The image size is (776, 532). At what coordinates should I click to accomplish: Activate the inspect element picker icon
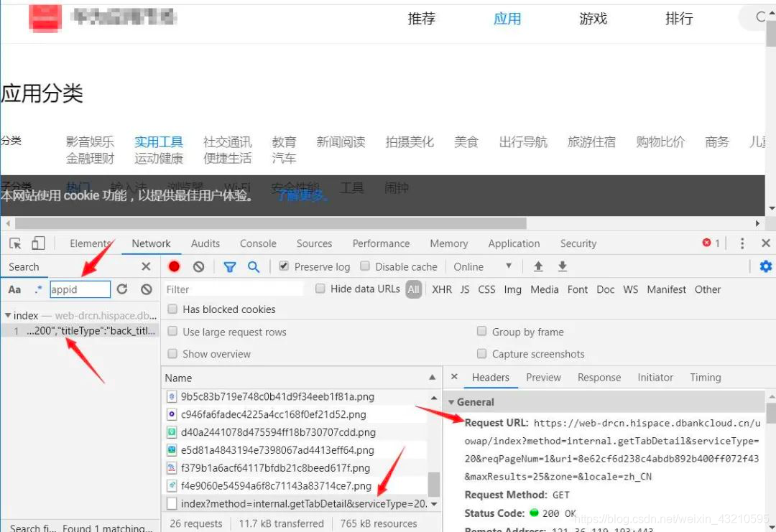[15, 243]
